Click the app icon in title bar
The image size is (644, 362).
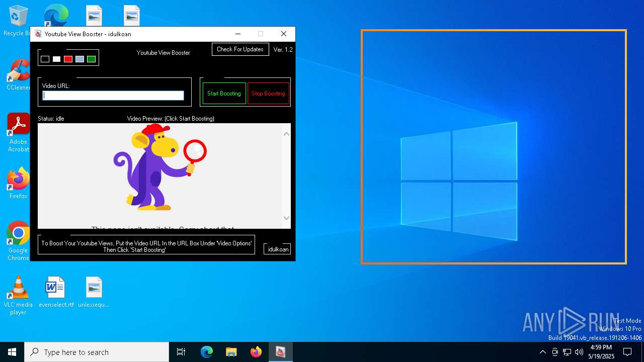38,34
